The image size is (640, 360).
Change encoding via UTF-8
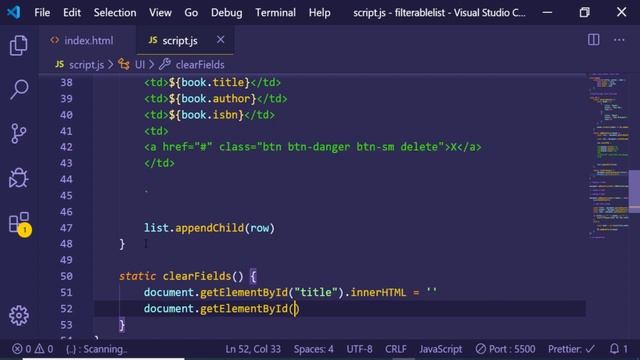359,349
